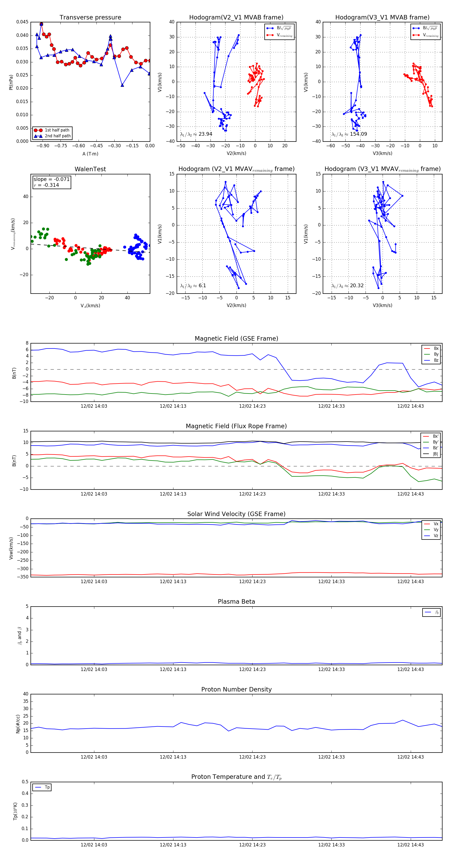Click the "12/02 14:33" tick under the Proton Temperature panel
473x868 pixels.
coord(331,845)
